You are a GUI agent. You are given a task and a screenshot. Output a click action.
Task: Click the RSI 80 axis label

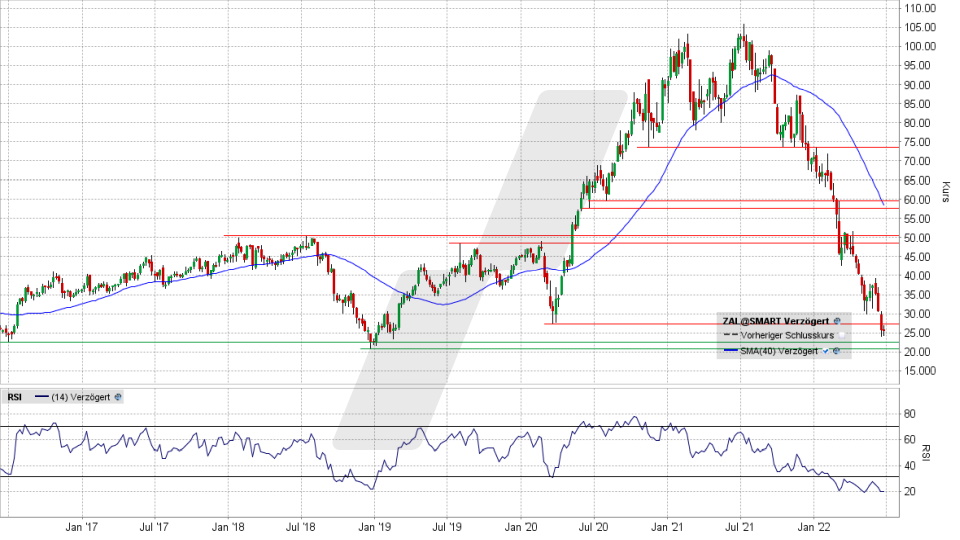coord(910,414)
